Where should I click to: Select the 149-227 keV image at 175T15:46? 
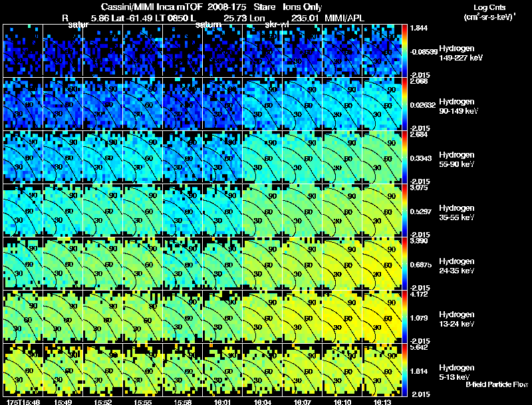(x=23, y=51)
